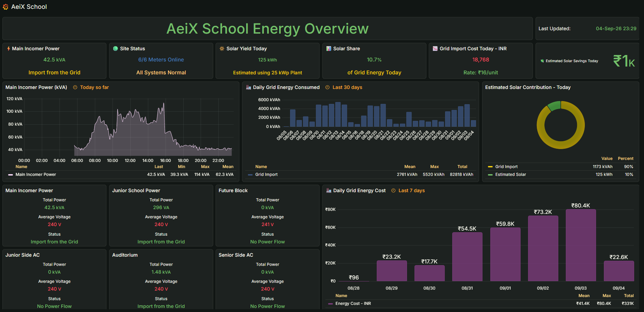
Task: Toggle Grid Import 1173 kVAh in the donut legend
Action: coord(506,167)
